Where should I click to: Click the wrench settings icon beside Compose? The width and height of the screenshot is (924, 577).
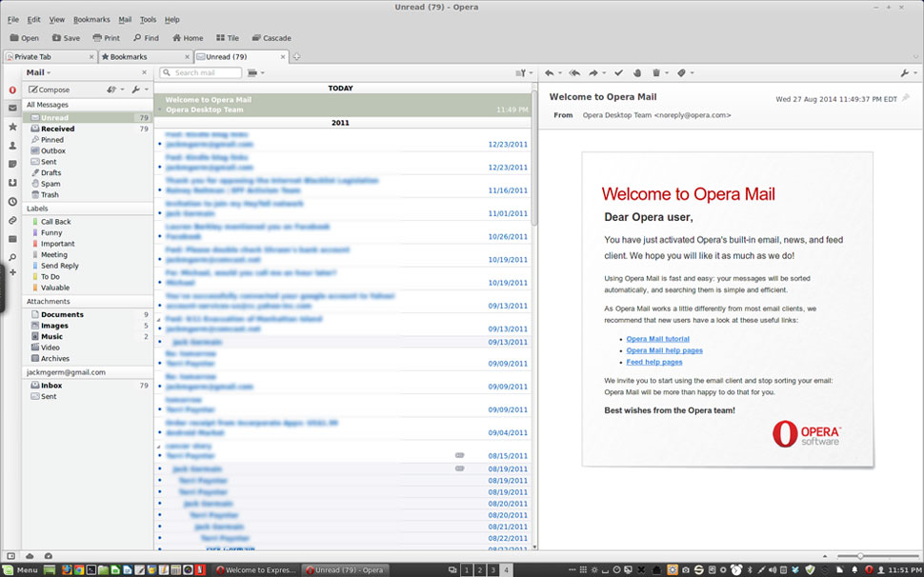point(136,90)
